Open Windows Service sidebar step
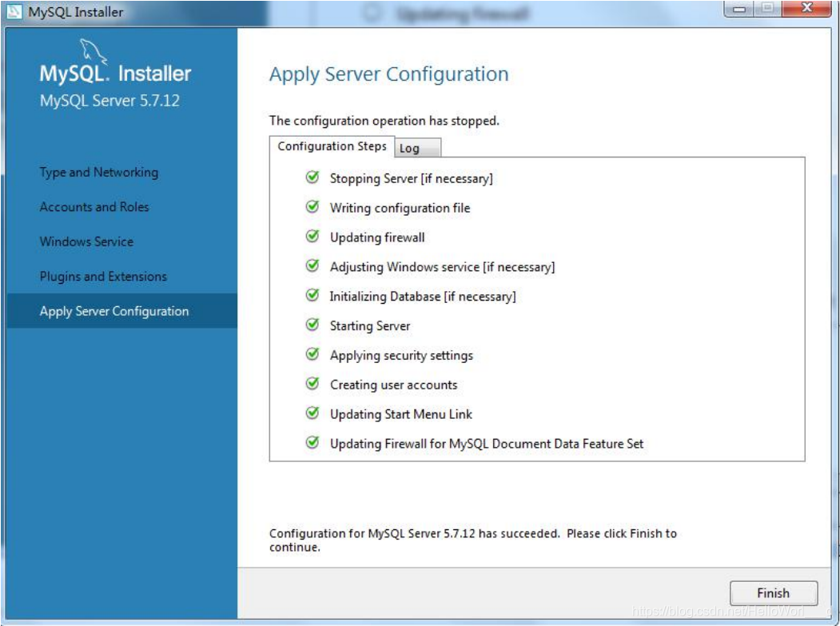This screenshot has width=840, height=626. coord(86,241)
